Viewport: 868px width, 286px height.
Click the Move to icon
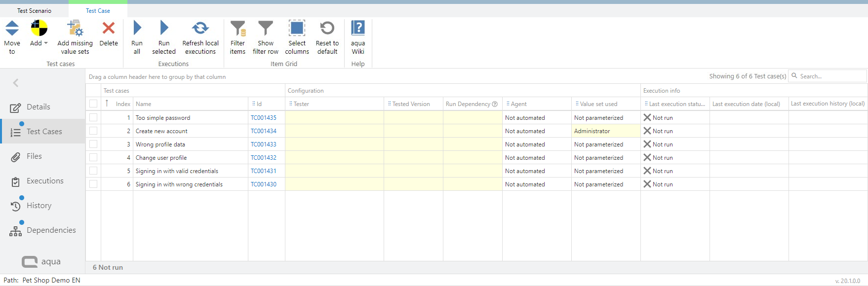click(12, 29)
